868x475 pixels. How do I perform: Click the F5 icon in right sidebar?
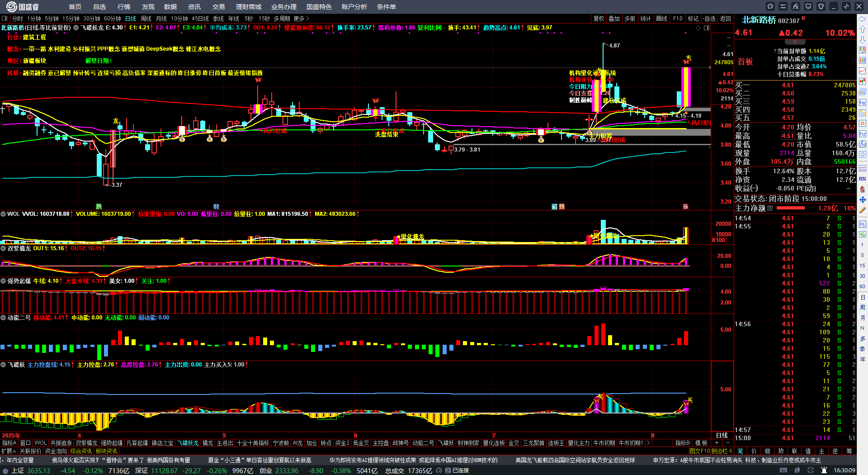tap(863, 224)
